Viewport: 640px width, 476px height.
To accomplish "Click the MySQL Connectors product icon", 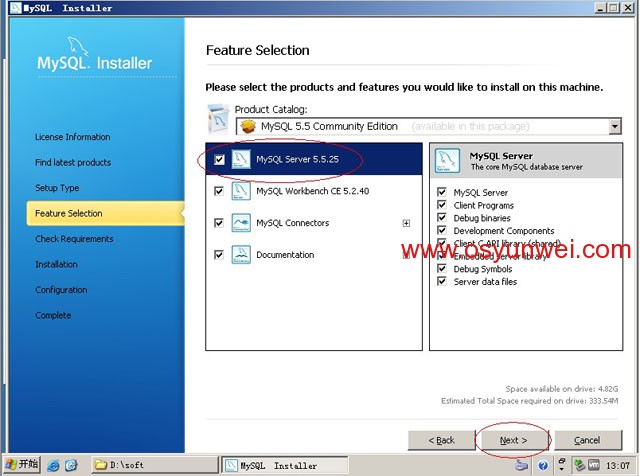I will pyautogui.click(x=241, y=223).
